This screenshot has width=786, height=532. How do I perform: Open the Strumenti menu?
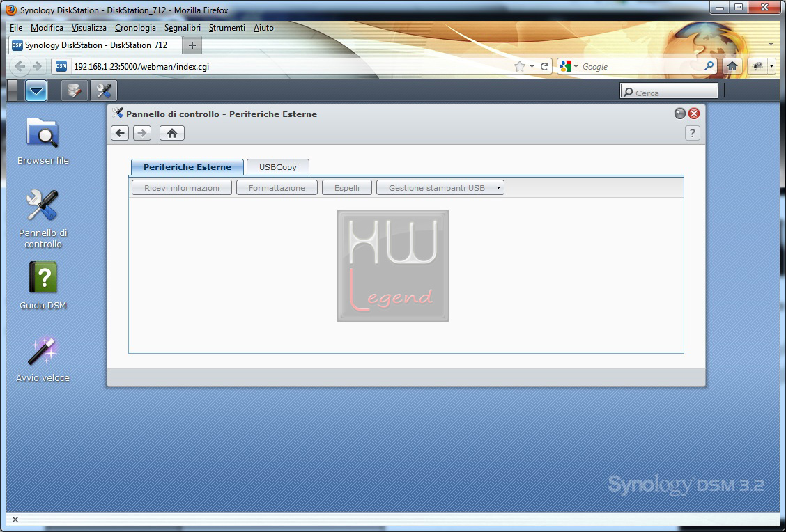[x=227, y=28]
